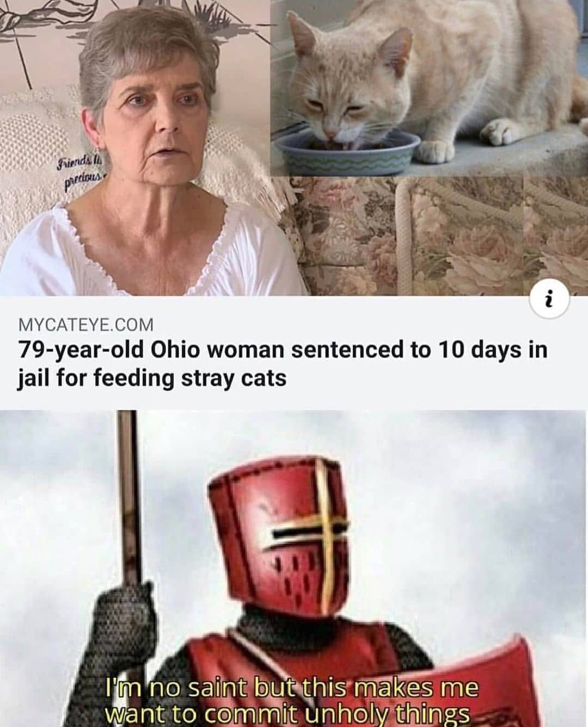Click the cat eating photo
Image resolution: width=588 pixels, height=727 pixels.
(429, 88)
